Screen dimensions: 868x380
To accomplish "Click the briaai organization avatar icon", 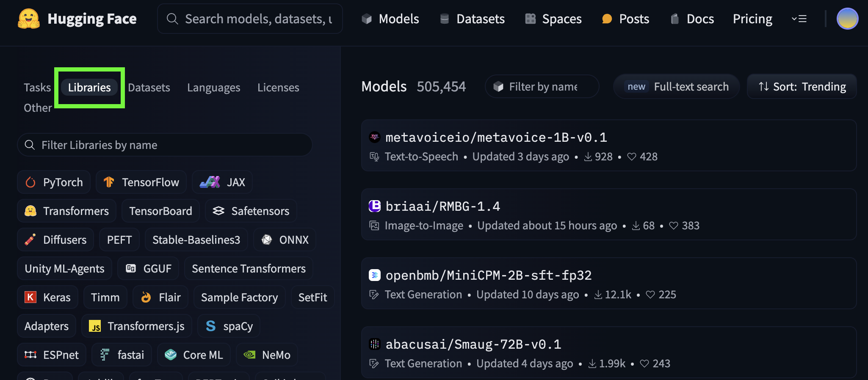I will click(375, 206).
